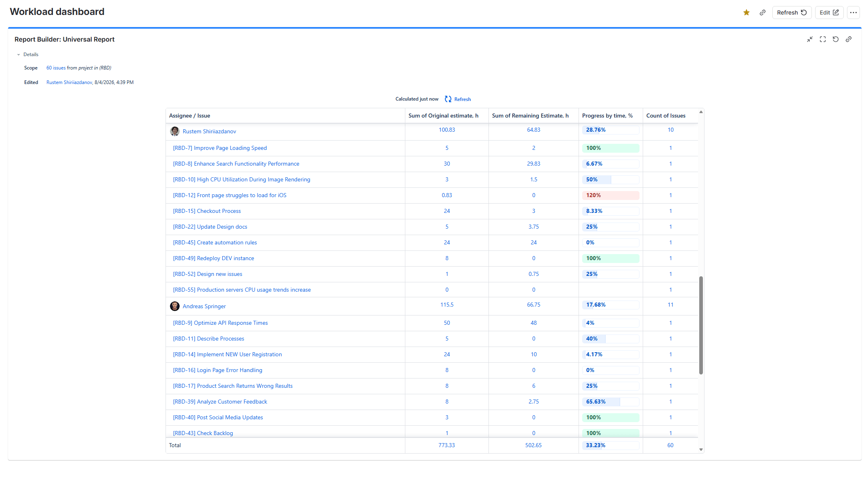Click the dashboard Refresh button
Image resolution: width=868 pixels, height=492 pixels.
791,13
